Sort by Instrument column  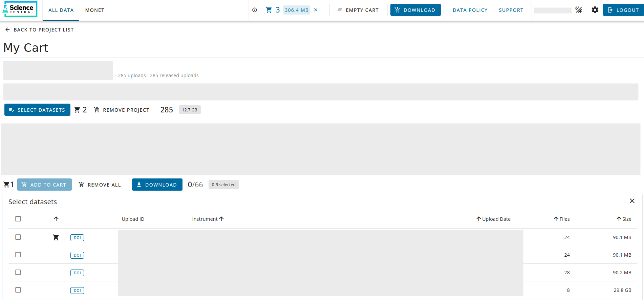pos(208,219)
